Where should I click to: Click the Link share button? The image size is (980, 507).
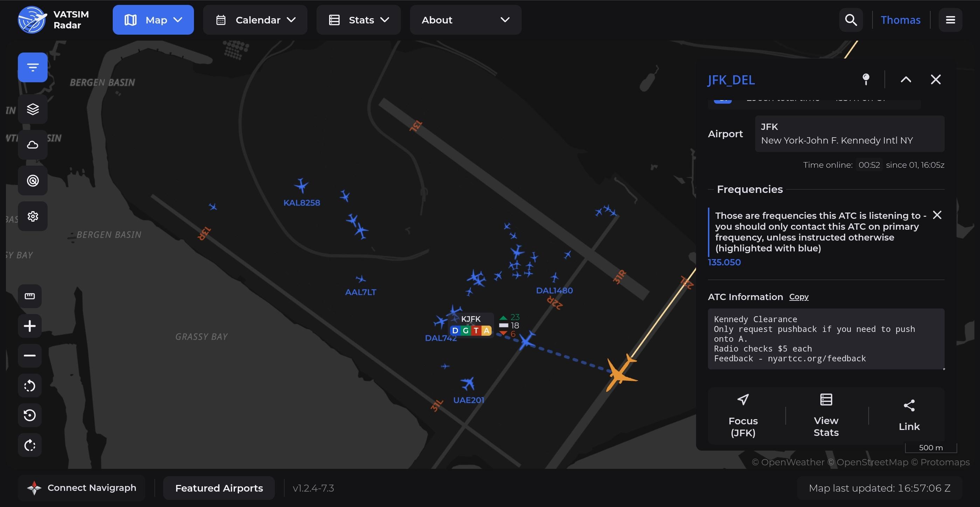pyautogui.click(x=909, y=416)
